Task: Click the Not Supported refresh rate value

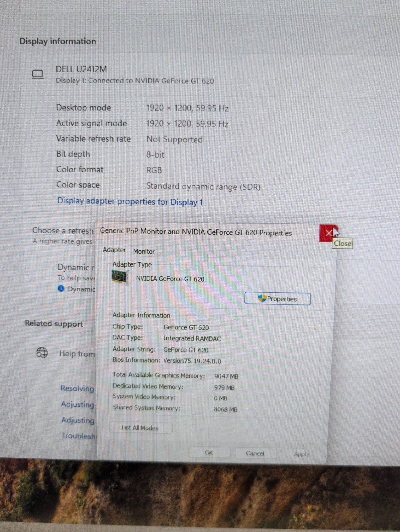Action: 175,139
